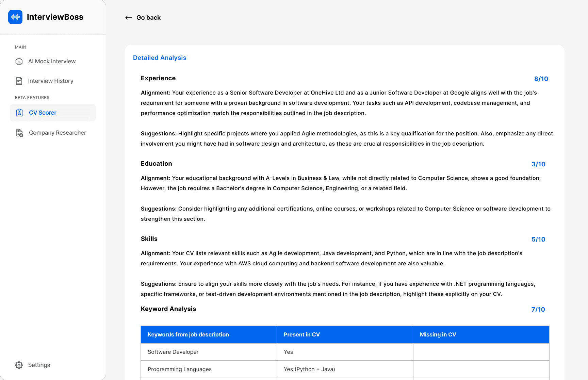Click the back arrow next to Go back
588x380 pixels.
128,17
